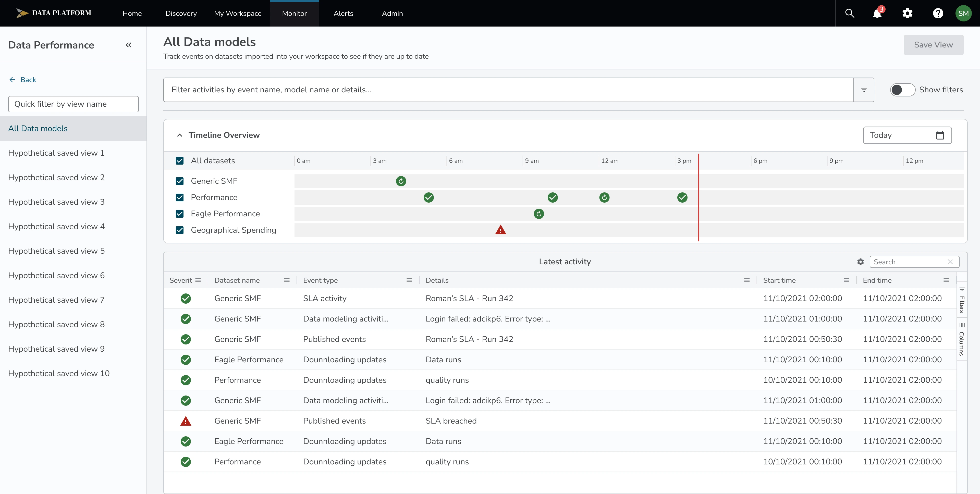Clear the Latest activity search with X
The height and width of the screenshot is (494, 980).
coord(950,262)
